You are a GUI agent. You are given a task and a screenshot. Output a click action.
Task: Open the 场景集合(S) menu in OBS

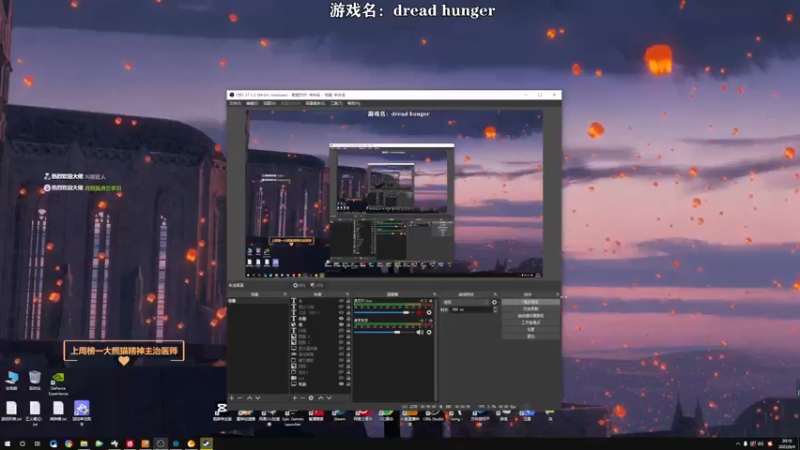point(315,103)
